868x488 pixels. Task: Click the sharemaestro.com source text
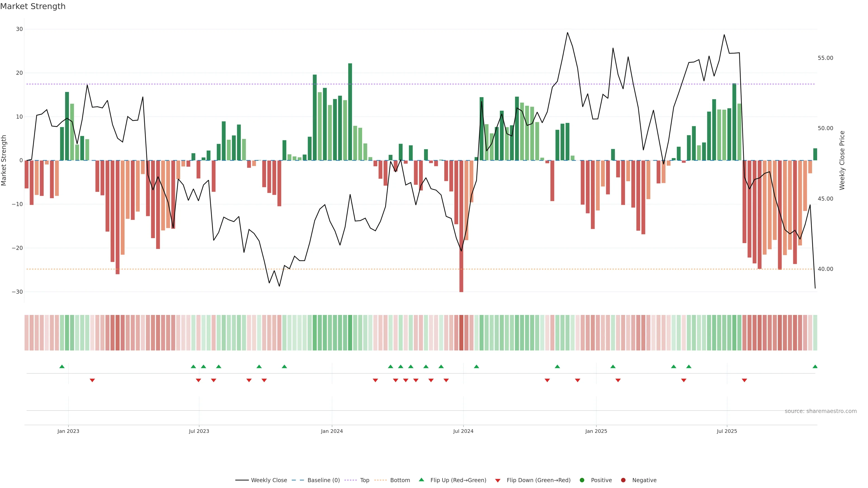pos(821,411)
